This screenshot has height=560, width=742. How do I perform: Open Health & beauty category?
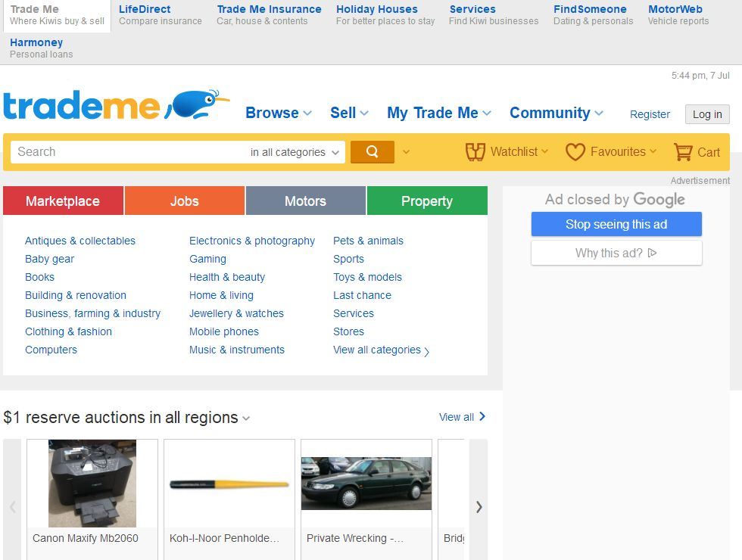coord(227,277)
